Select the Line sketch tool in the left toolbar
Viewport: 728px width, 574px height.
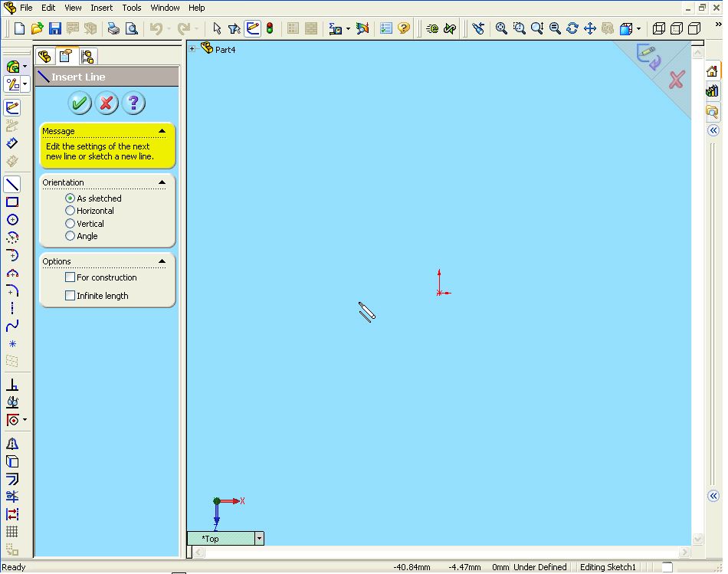pos(12,185)
